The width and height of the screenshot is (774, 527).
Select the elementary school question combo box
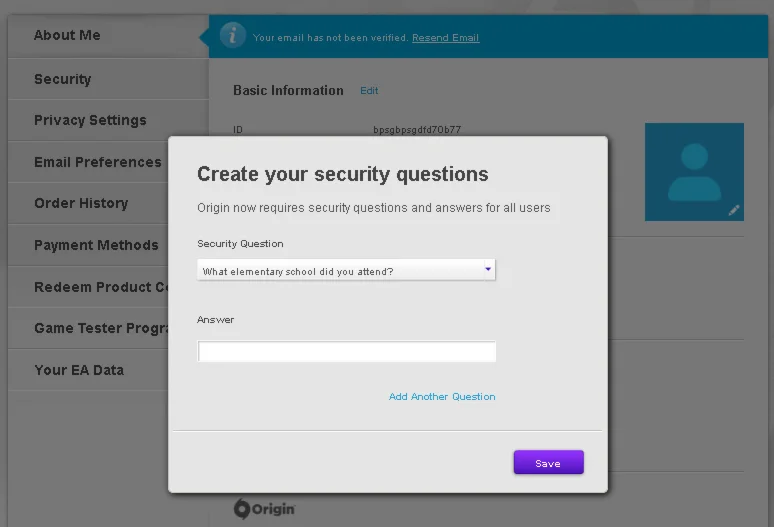click(340, 271)
